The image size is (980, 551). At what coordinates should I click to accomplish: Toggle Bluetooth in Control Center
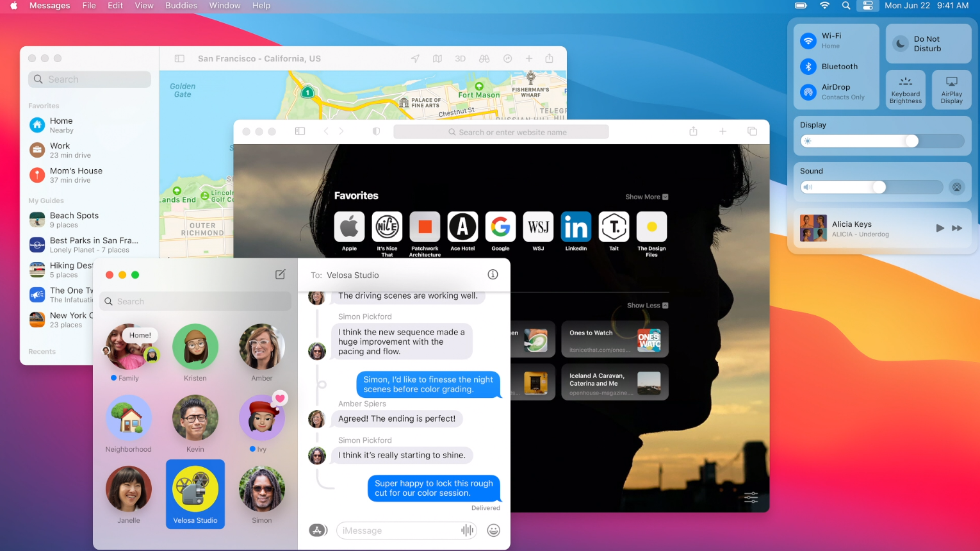[x=808, y=67]
